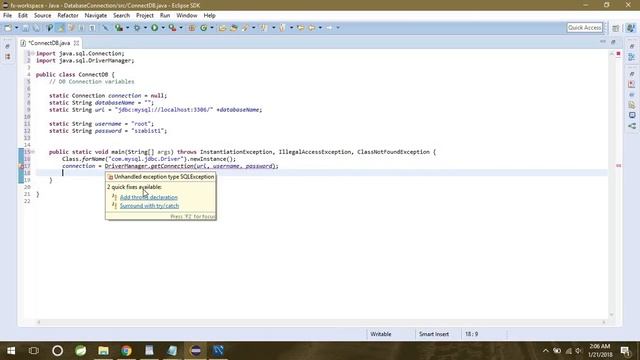This screenshot has width=640, height=360.
Task: Collapse the import block fold toggle
Action: point(33,53)
